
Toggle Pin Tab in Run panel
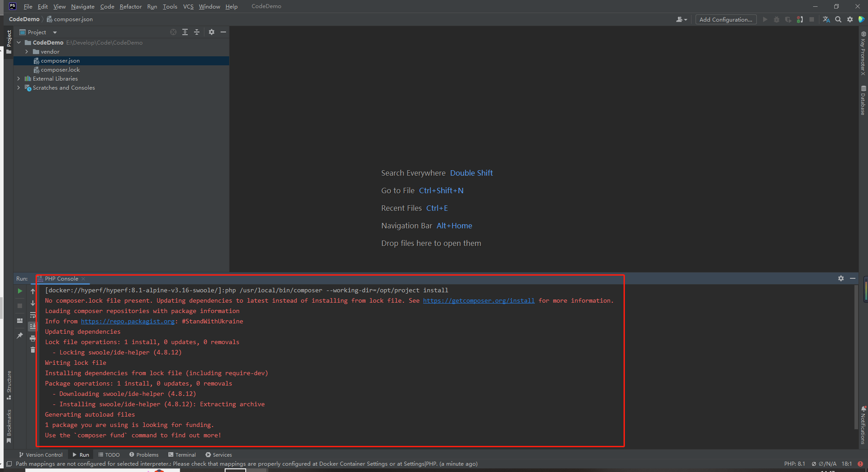tap(20, 336)
